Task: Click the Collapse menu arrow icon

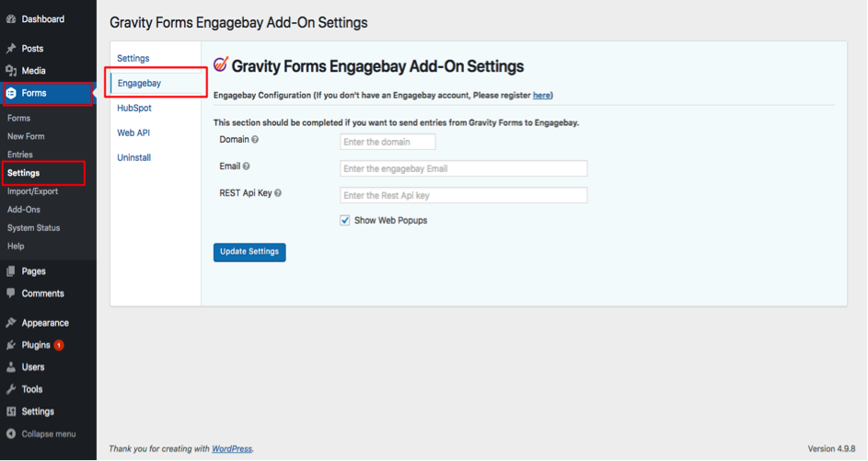Action: (11, 434)
